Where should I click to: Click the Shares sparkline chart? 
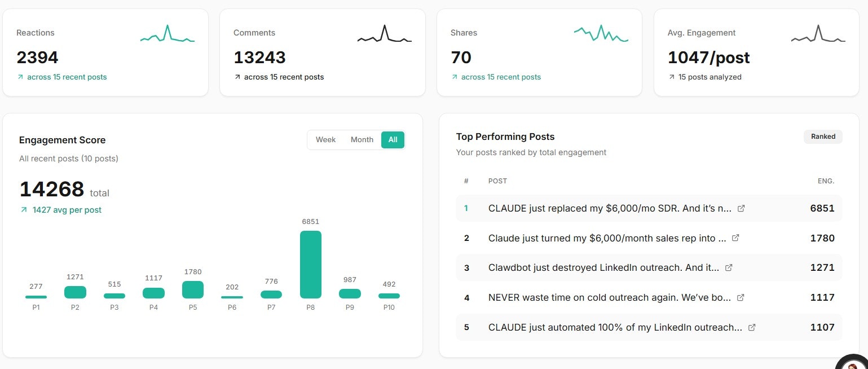(x=601, y=34)
